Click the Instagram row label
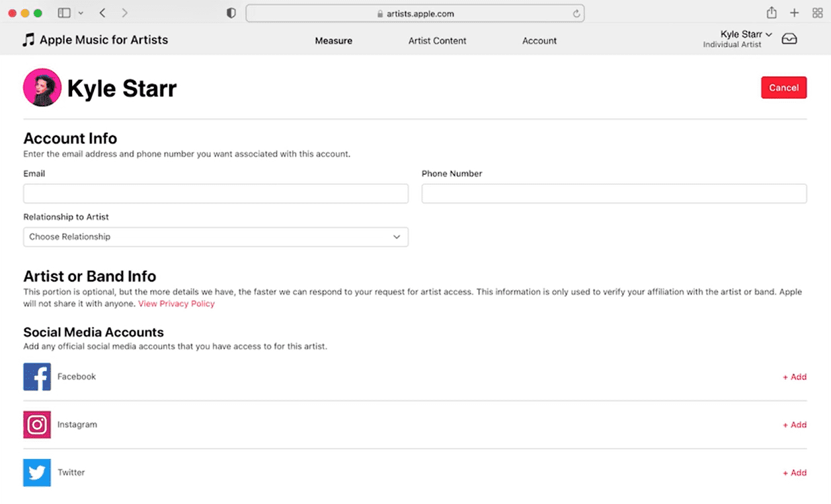This screenshot has width=831, height=504. pos(77,425)
